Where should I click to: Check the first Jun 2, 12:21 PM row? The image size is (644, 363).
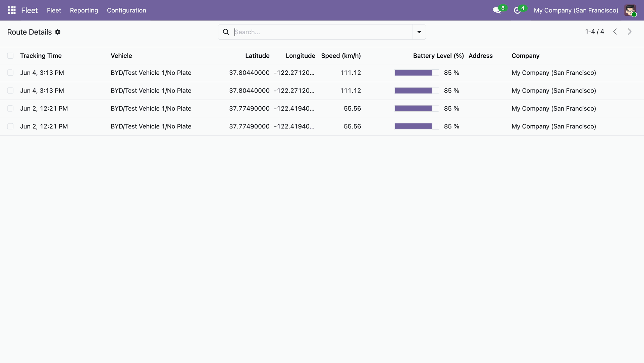(x=10, y=108)
